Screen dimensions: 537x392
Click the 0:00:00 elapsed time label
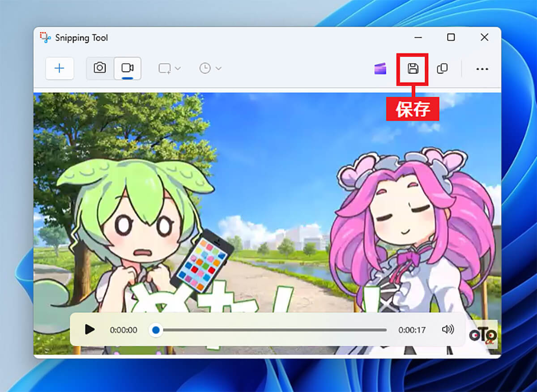click(x=124, y=330)
